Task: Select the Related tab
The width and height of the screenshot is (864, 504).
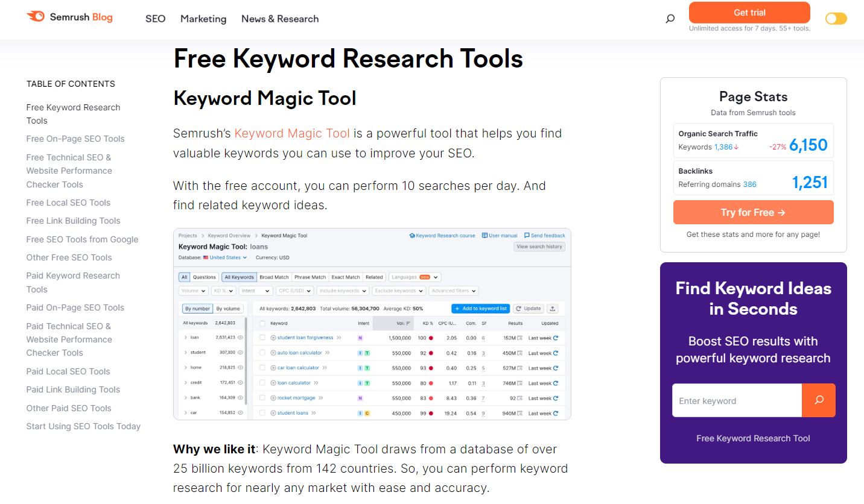Action: coord(374,277)
